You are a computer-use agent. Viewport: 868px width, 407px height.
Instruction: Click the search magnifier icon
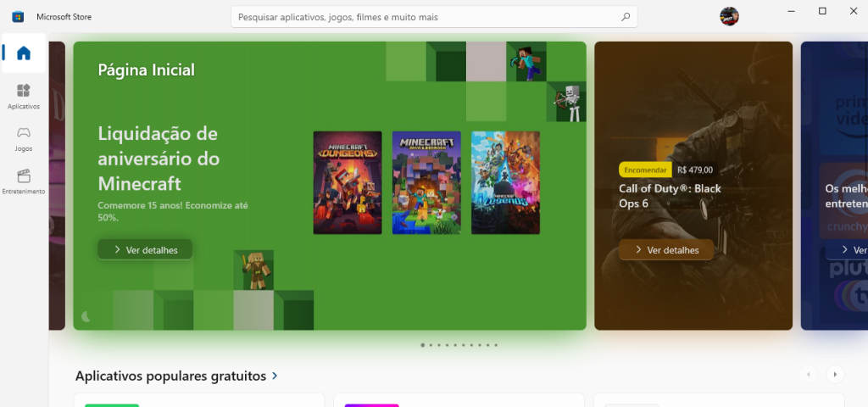pyautogui.click(x=626, y=17)
